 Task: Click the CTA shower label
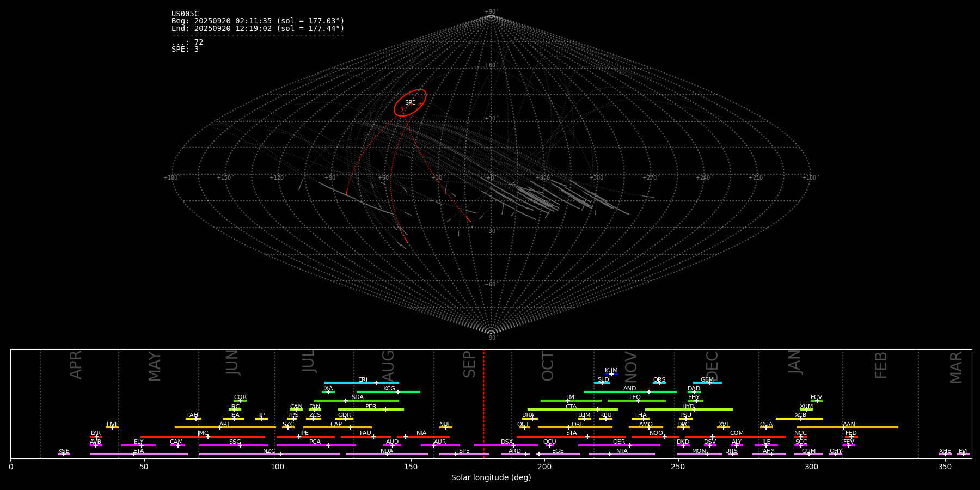(571, 407)
